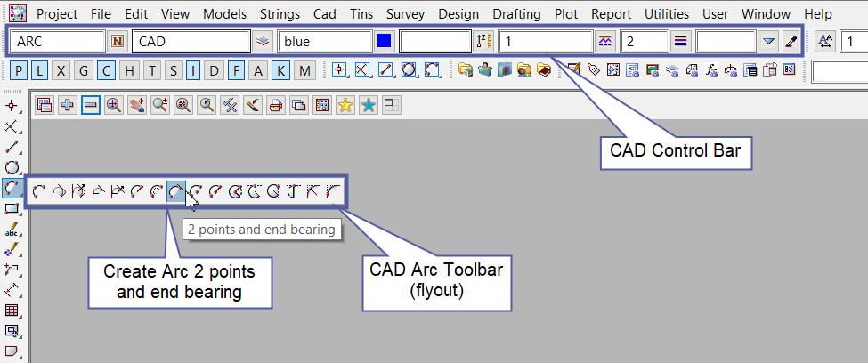Click the plus zoom-in button on view toolbar
868x363 pixels.
click(68, 105)
